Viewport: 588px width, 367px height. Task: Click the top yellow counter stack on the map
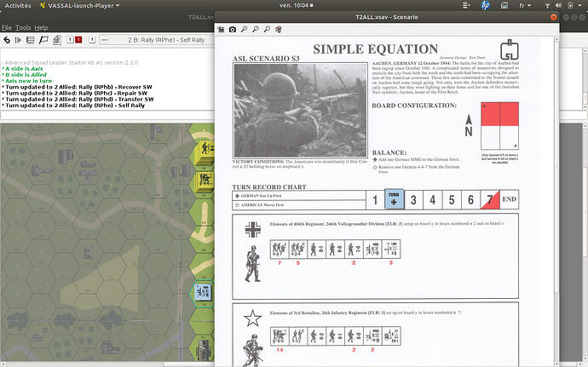(x=205, y=151)
